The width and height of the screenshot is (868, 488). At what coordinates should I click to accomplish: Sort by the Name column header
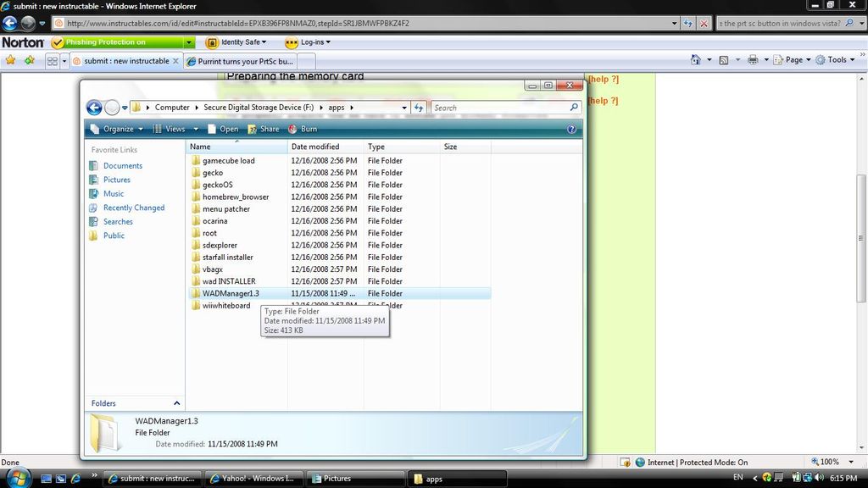coord(236,147)
